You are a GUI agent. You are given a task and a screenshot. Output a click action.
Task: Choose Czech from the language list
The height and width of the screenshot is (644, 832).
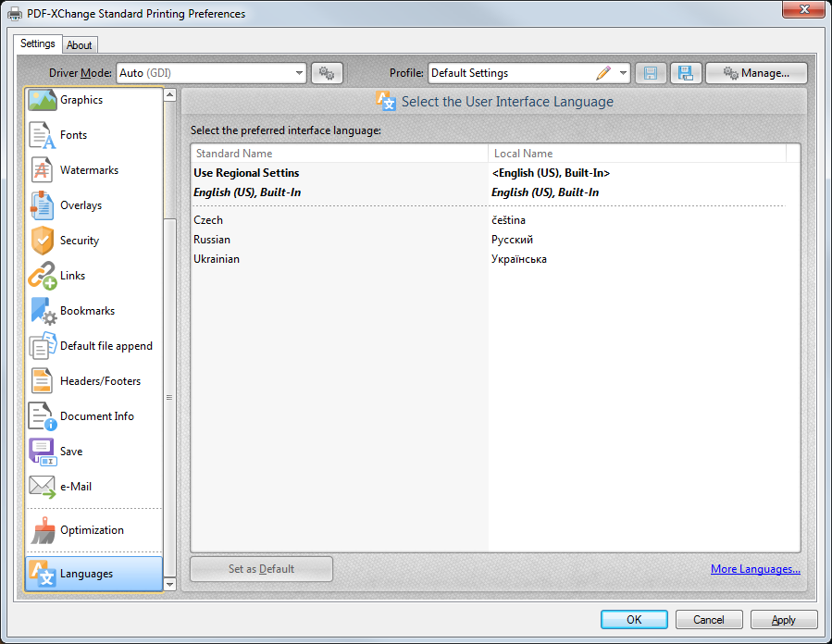(x=208, y=220)
